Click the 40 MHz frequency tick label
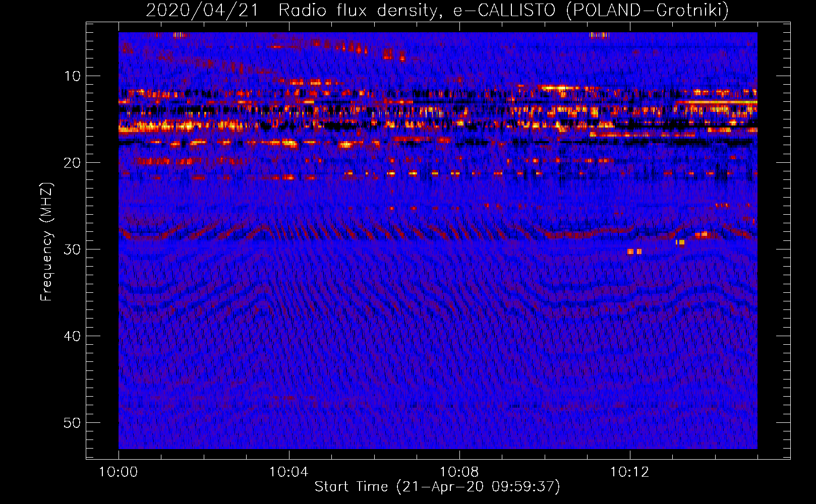The image size is (816, 504). pyautogui.click(x=72, y=336)
